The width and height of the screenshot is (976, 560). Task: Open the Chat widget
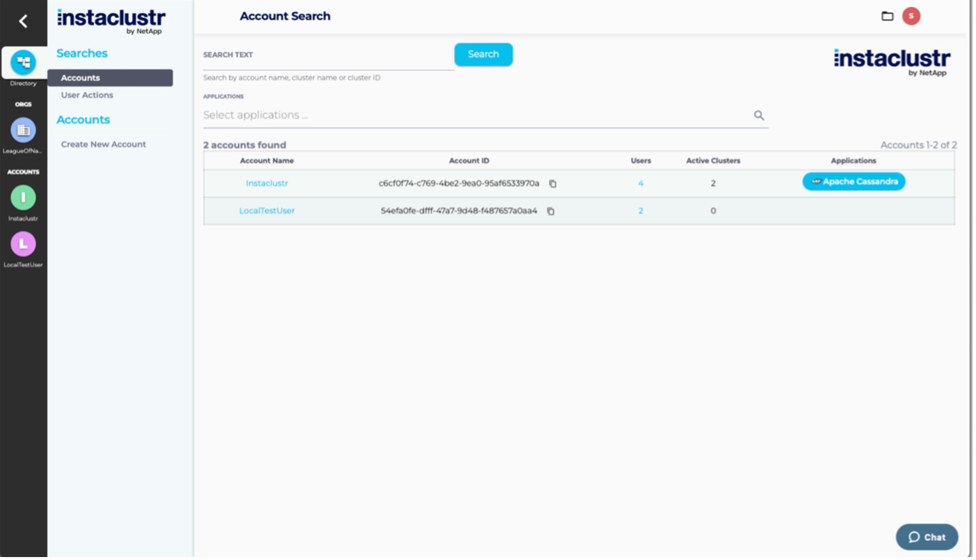[927, 537]
